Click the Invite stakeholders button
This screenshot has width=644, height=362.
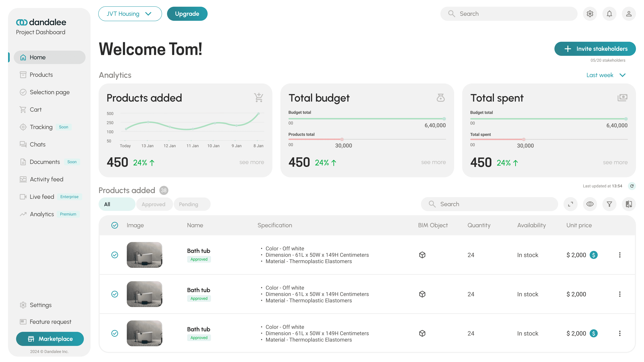[x=595, y=49]
